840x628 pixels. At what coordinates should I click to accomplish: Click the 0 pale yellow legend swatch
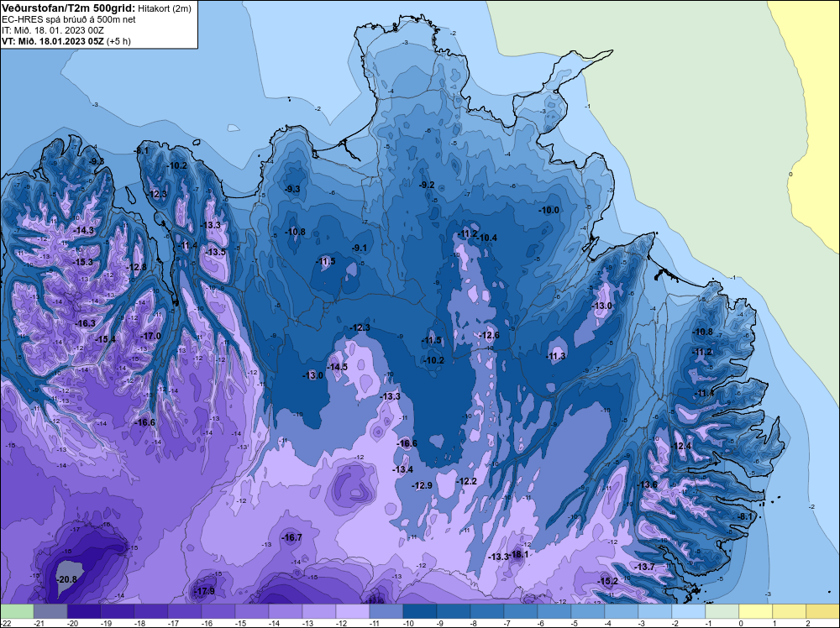756,611
